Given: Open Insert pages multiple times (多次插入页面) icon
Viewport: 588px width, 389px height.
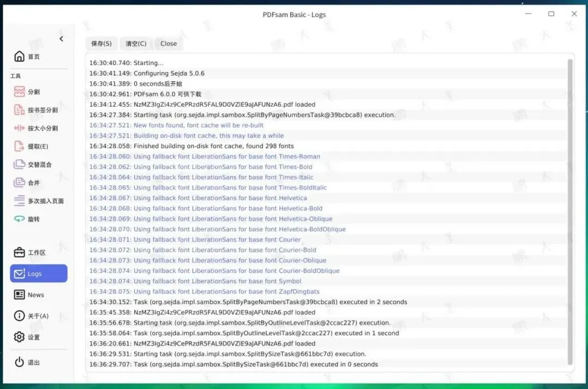Looking at the screenshot, I should [x=19, y=200].
